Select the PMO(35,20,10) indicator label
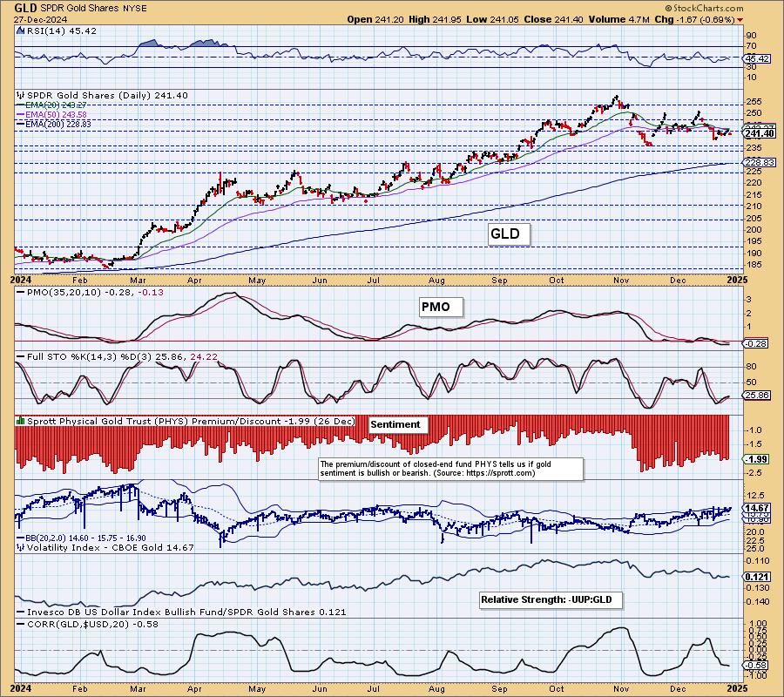This screenshot has width=784, height=697. [x=91, y=292]
